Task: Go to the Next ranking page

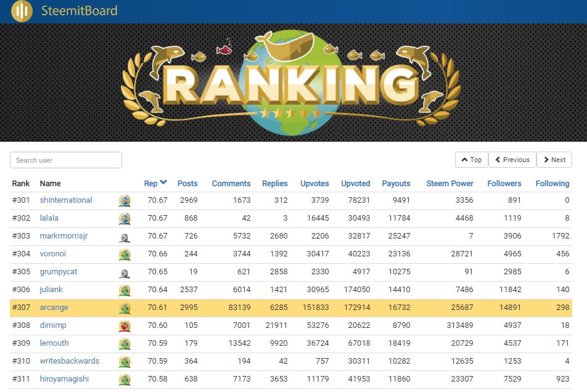Action: click(x=554, y=160)
